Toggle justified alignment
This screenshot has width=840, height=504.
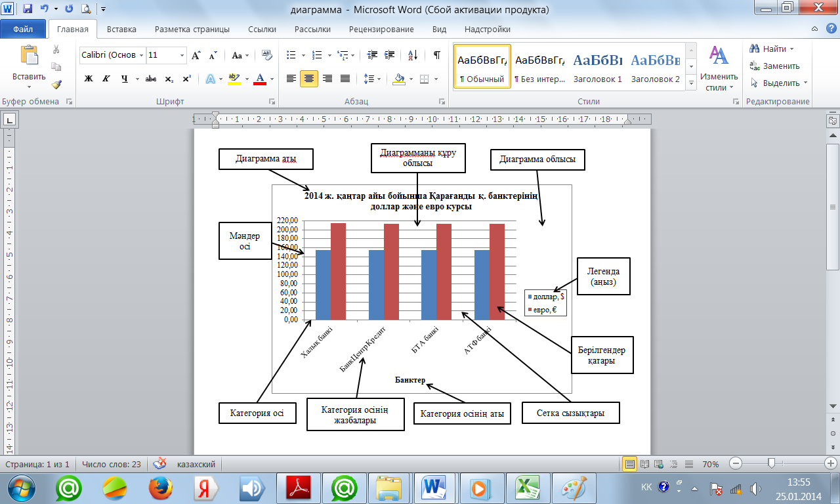[x=345, y=79]
